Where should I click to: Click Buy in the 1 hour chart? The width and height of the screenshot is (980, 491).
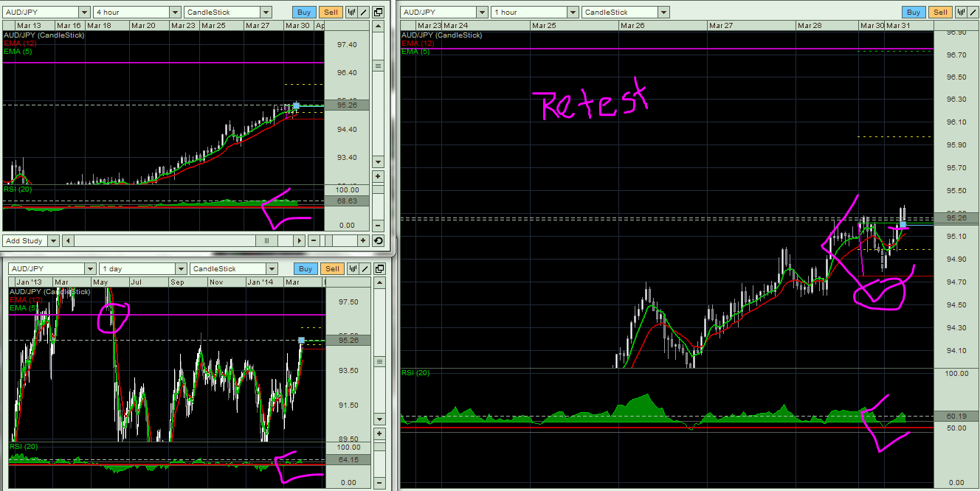pyautogui.click(x=914, y=13)
